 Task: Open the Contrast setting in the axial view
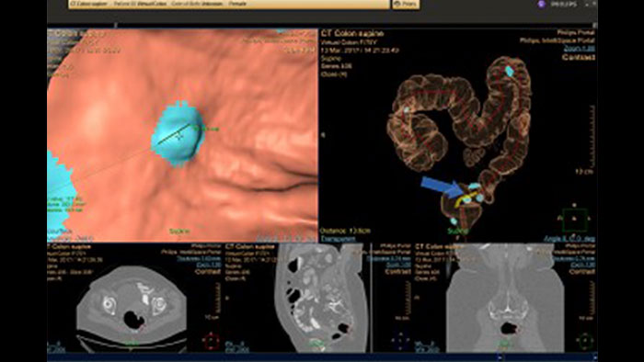pyautogui.click(x=208, y=271)
